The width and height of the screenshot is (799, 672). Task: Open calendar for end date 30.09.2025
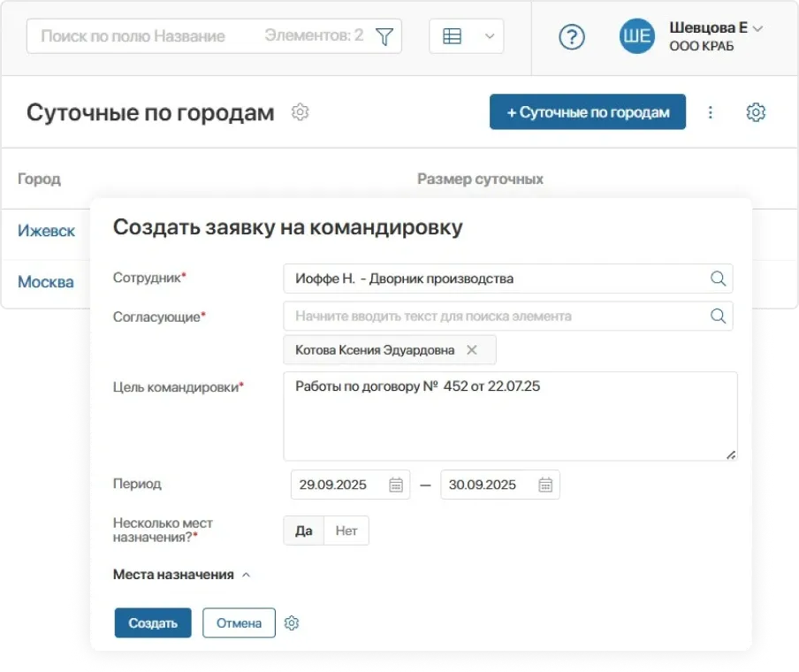coord(545,485)
